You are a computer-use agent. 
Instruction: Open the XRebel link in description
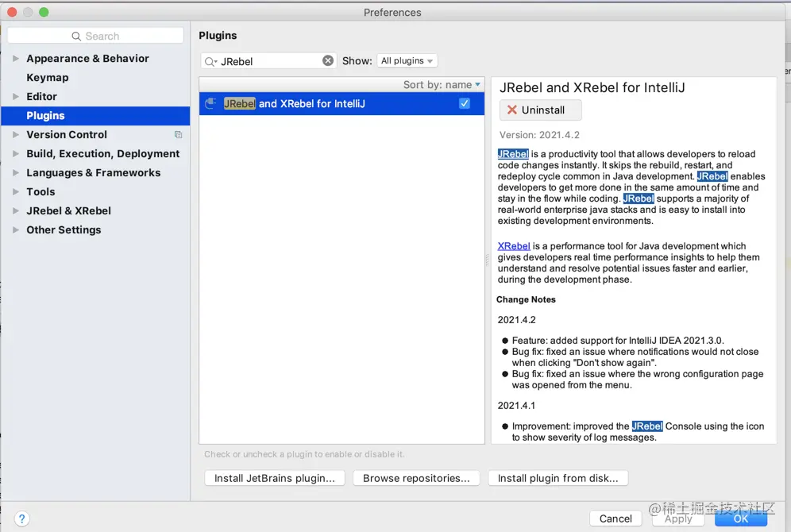[514, 246]
